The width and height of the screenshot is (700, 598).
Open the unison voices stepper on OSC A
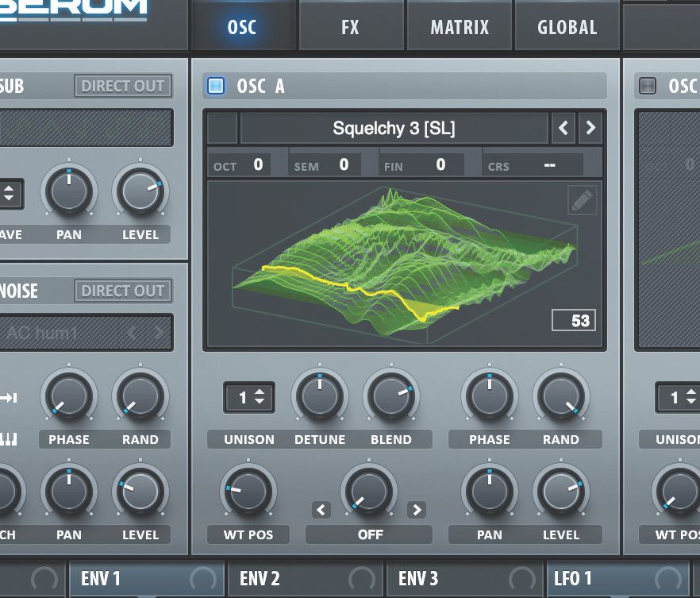tap(248, 397)
